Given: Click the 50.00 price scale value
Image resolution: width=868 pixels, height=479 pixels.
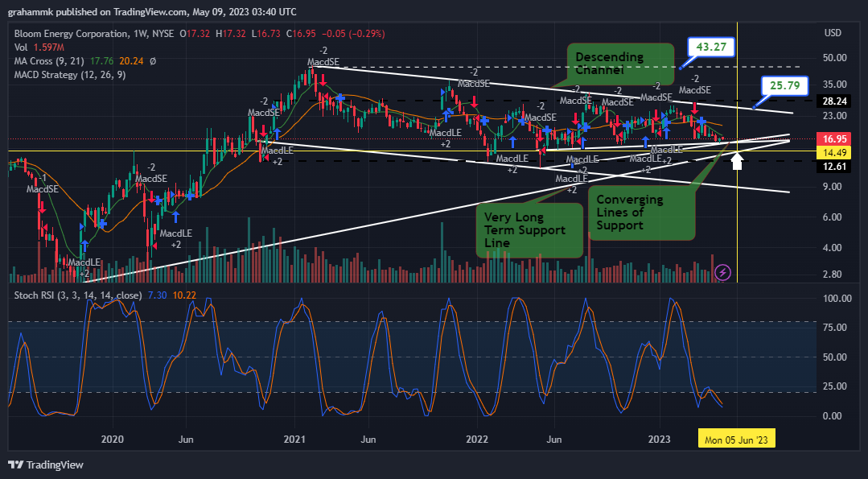Looking at the screenshot, I should 835,58.
